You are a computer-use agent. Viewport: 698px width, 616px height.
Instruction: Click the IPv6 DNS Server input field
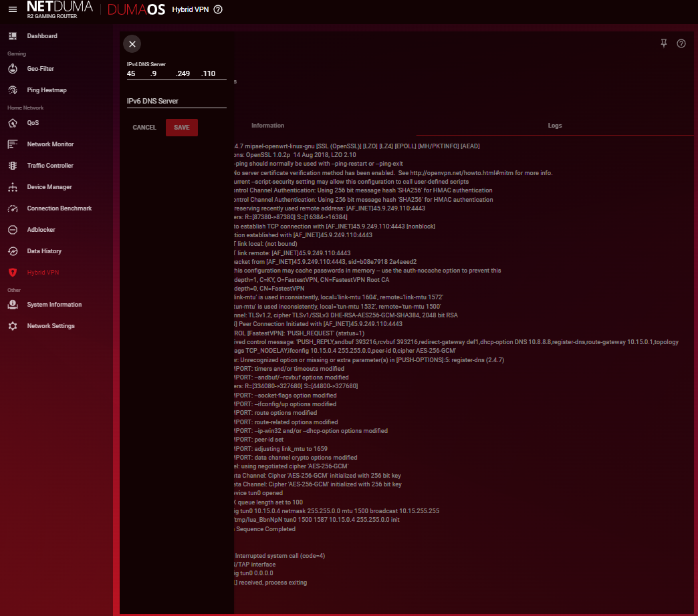(x=177, y=102)
